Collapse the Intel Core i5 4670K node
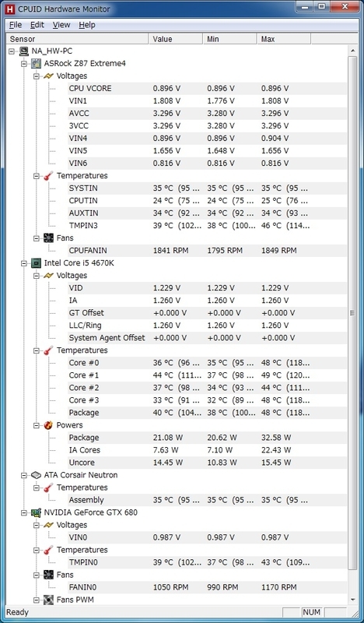 (x=23, y=263)
